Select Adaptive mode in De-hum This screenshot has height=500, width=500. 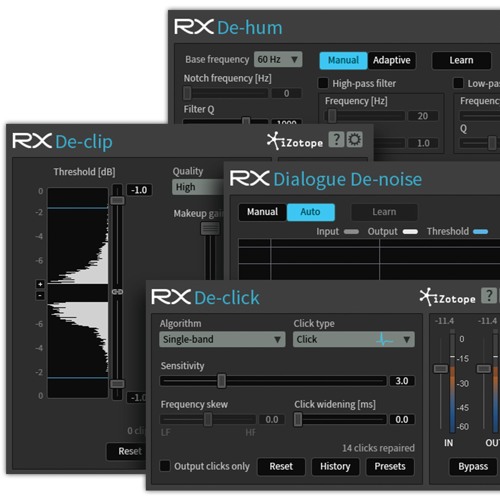pos(392,60)
